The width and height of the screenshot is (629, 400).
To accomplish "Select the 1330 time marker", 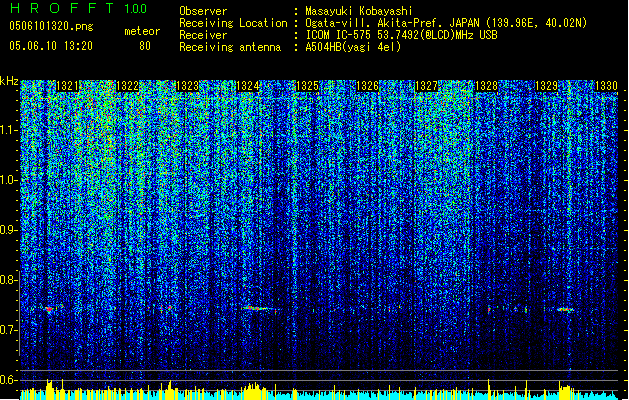I will click(x=606, y=86).
